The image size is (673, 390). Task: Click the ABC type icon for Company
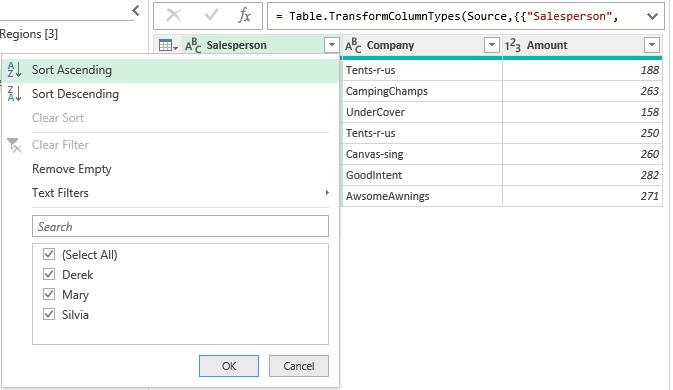coord(353,45)
